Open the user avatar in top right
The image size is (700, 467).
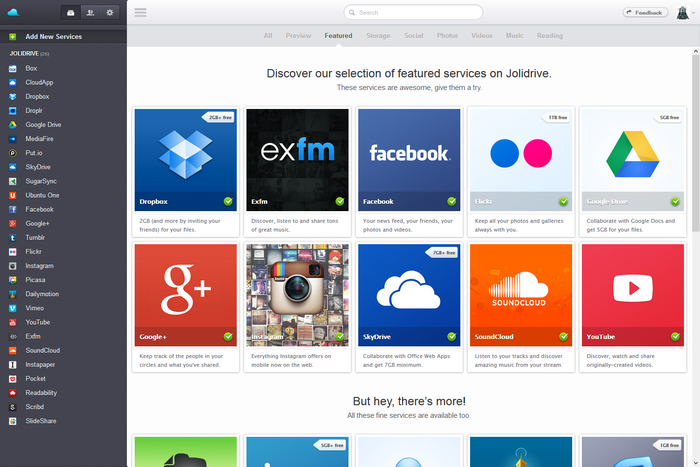click(x=682, y=13)
